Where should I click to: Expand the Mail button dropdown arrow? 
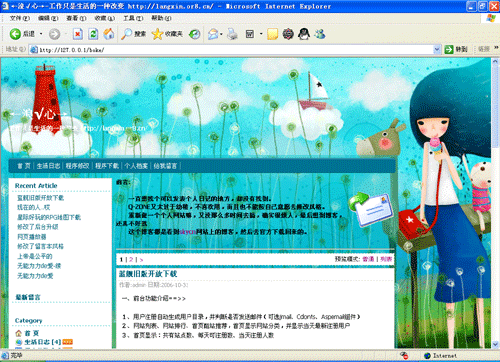click(x=221, y=34)
